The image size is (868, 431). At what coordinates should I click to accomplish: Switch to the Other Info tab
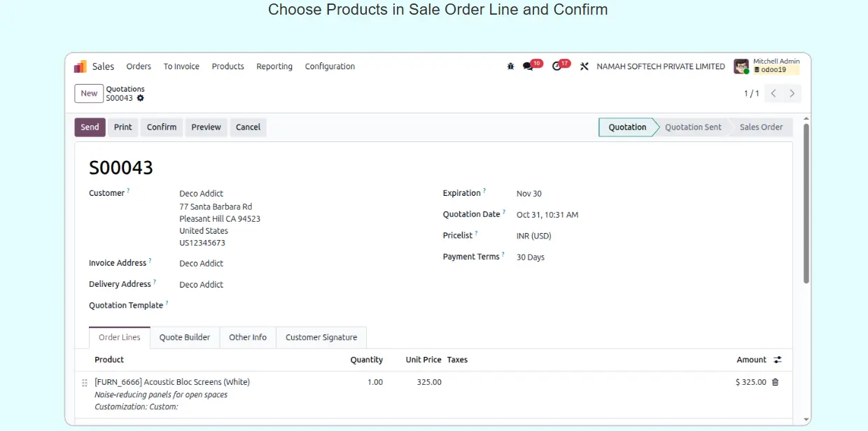pyautogui.click(x=248, y=337)
